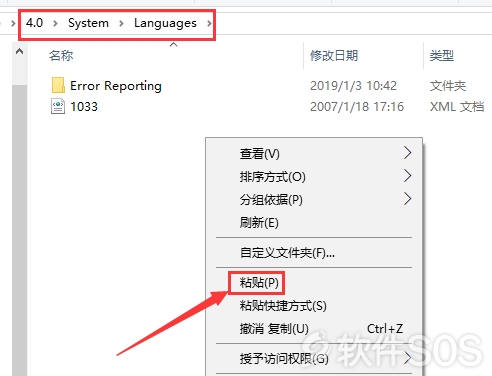Choose 刷新(E) from context menu
Screen dimensions: 492x376
click(x=314, y=222)
